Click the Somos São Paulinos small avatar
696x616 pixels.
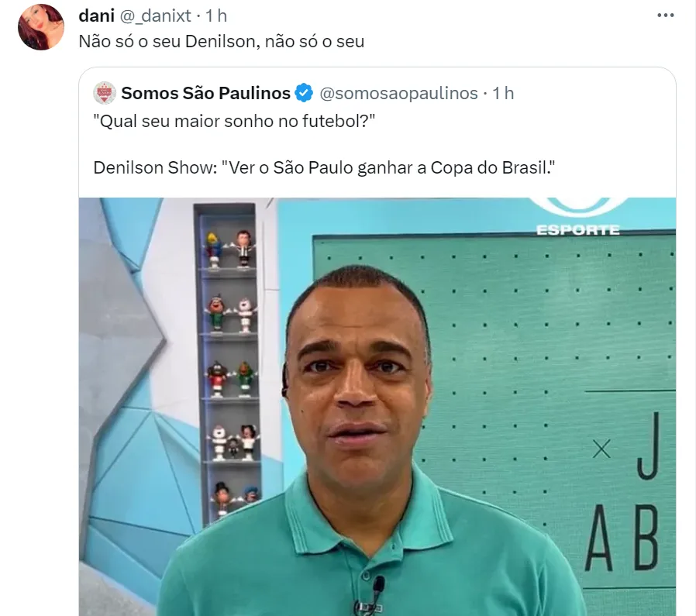tap(105, 93)
